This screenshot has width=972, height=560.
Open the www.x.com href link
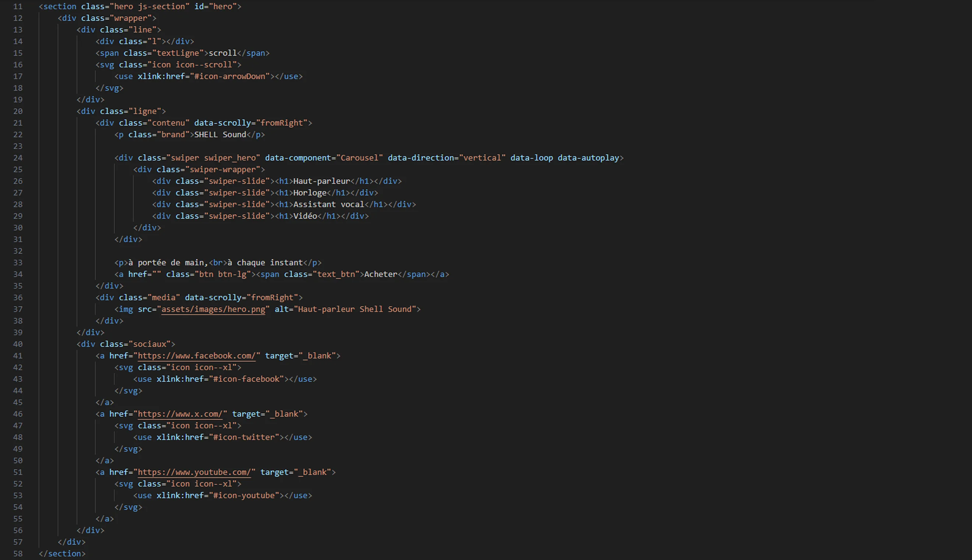180,414
